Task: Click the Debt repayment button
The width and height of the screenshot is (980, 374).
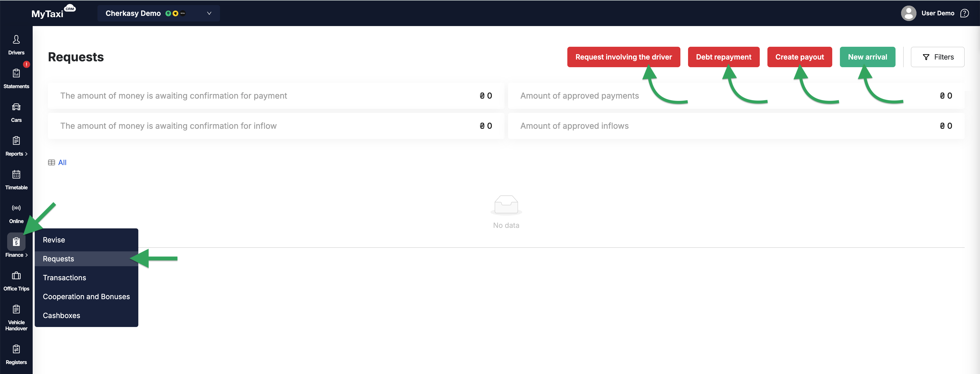Action: click(x=724, y=57)
